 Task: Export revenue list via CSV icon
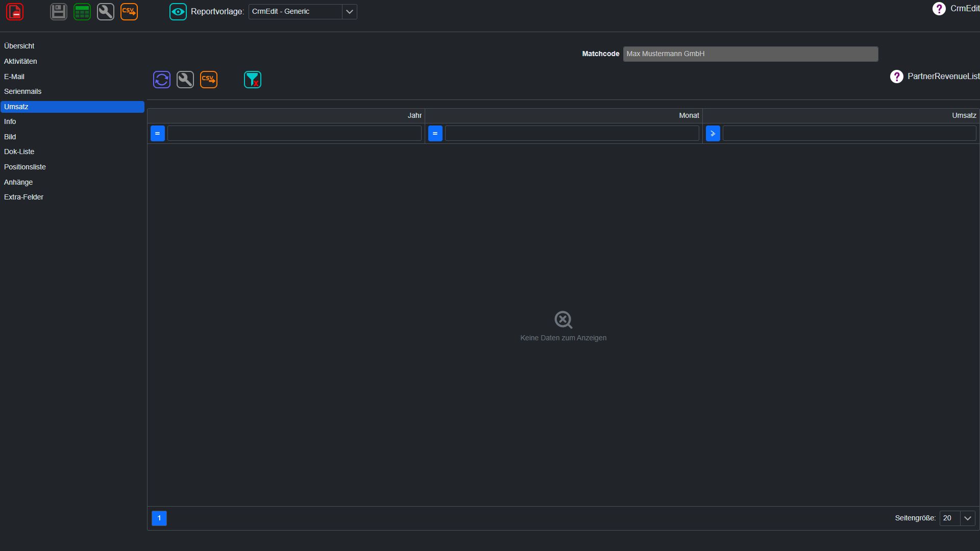209,80
